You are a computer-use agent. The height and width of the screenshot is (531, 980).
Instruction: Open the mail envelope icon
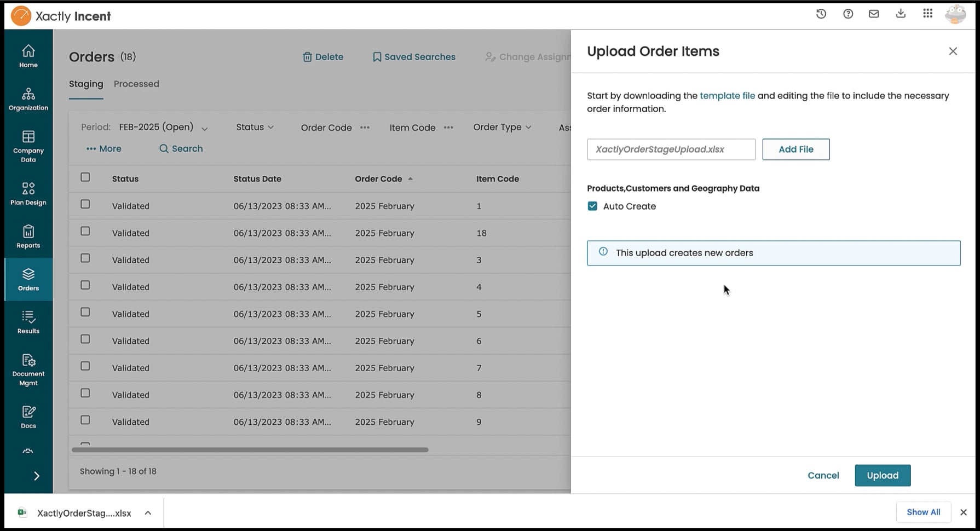(x=874, y=14)
